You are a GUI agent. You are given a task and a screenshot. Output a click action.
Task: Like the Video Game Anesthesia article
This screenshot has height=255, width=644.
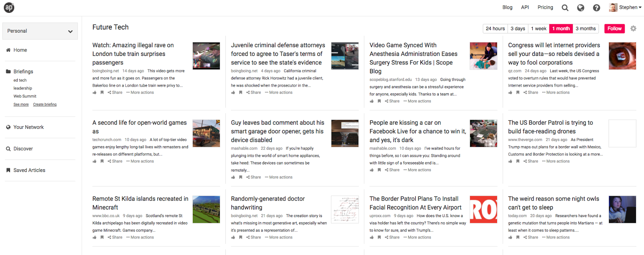tap(372, 102)
